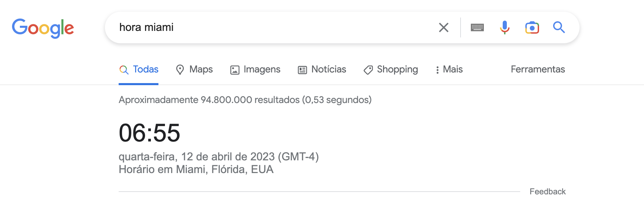644x217 pixels.
Task: Click the Google logo to go home
Action: pyautogui.click(x=43, y=28)
